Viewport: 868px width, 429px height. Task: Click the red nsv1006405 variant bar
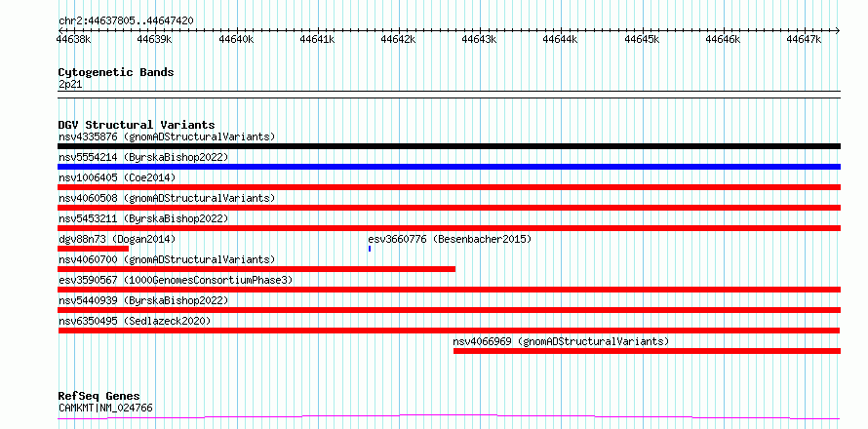click(449, 187)
